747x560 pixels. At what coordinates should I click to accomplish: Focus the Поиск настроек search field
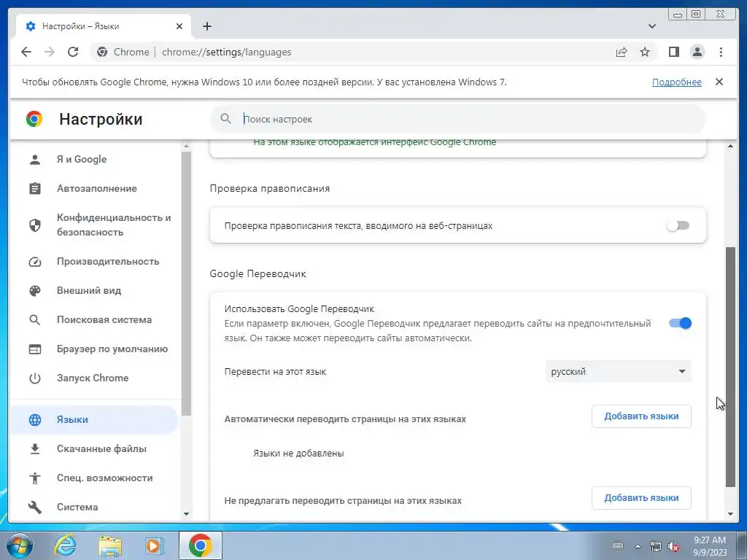457,119
